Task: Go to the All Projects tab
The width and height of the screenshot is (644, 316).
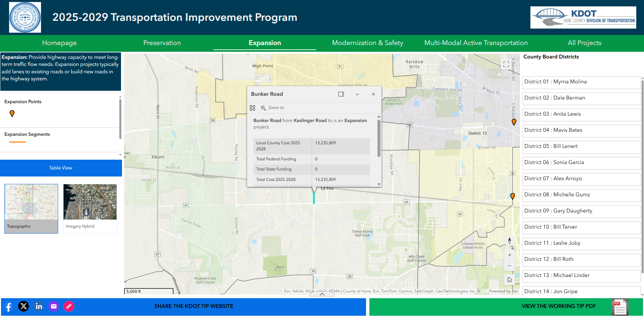Action: pyautogui.click(x=584, y=43)
